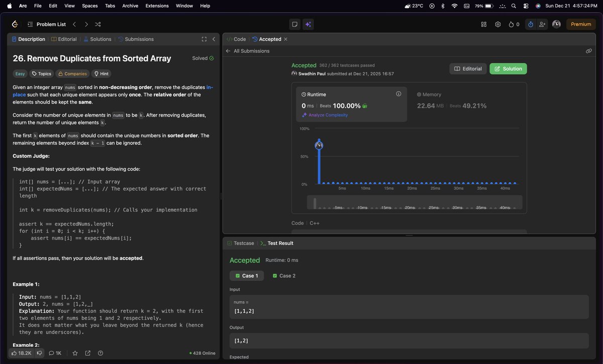This screenshot has width=603, height=364.
Task: Open the Topics tag
Action: pos(41,74)
